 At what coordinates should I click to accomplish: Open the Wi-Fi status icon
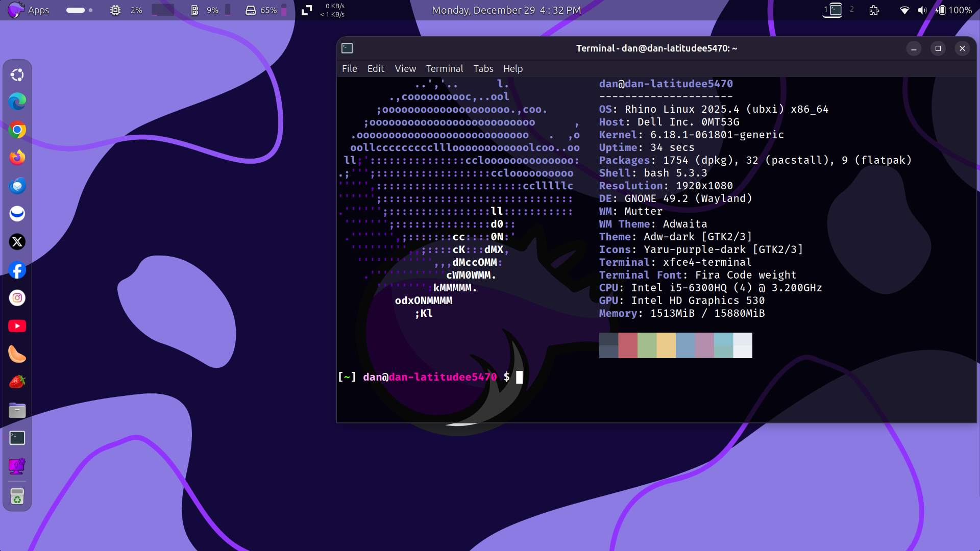click(904, 10)
